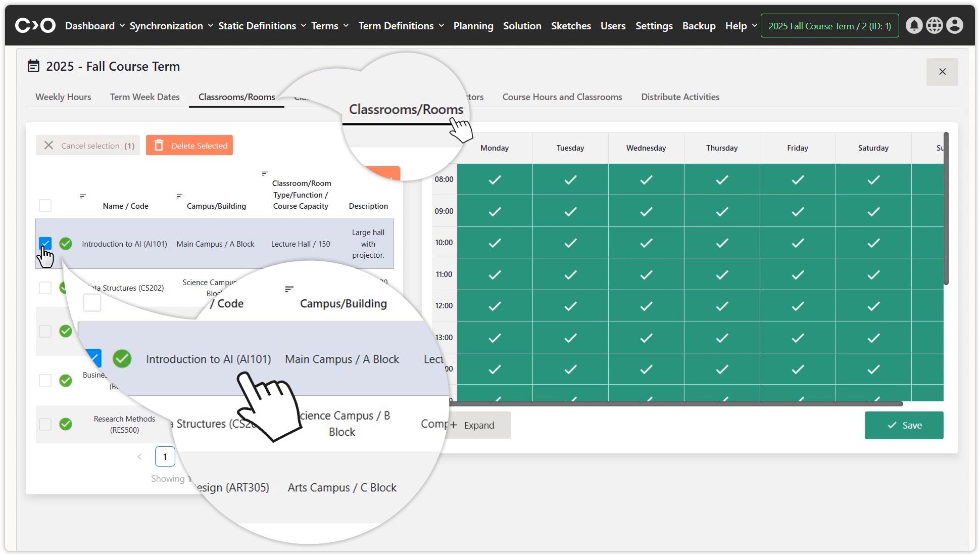This screenshot has width=980, height=556.
Task: Click green status icon for Research Methods row
Action: [x=66, y=424]
